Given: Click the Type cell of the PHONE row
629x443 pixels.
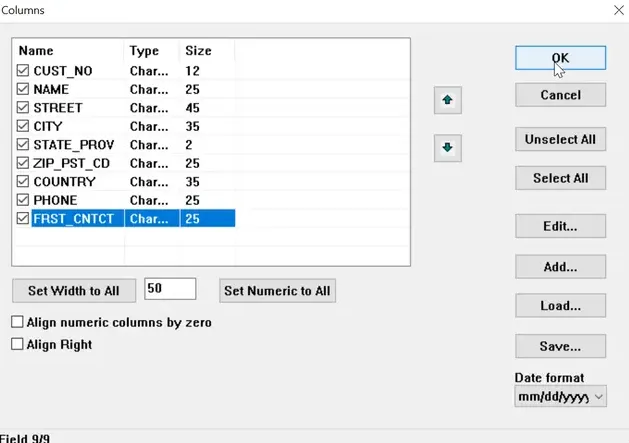Looking at the screenshot, I should tap(149, 200).
